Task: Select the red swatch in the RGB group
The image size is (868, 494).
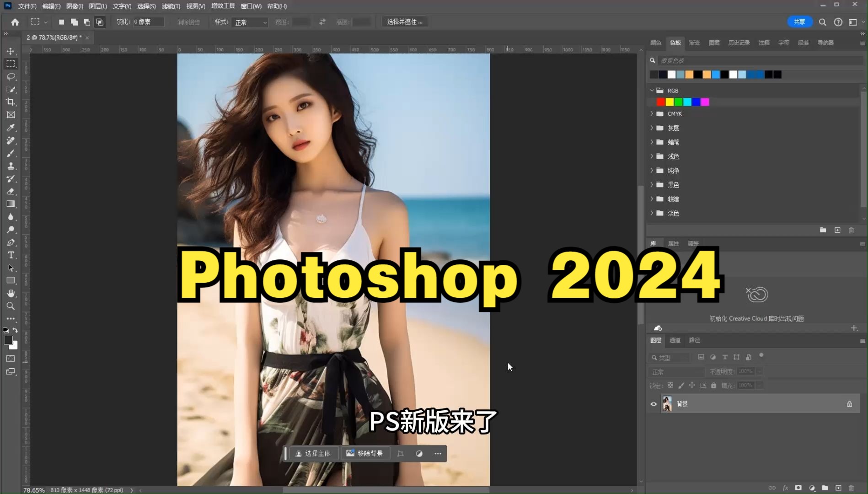Action: click(660, 102)
